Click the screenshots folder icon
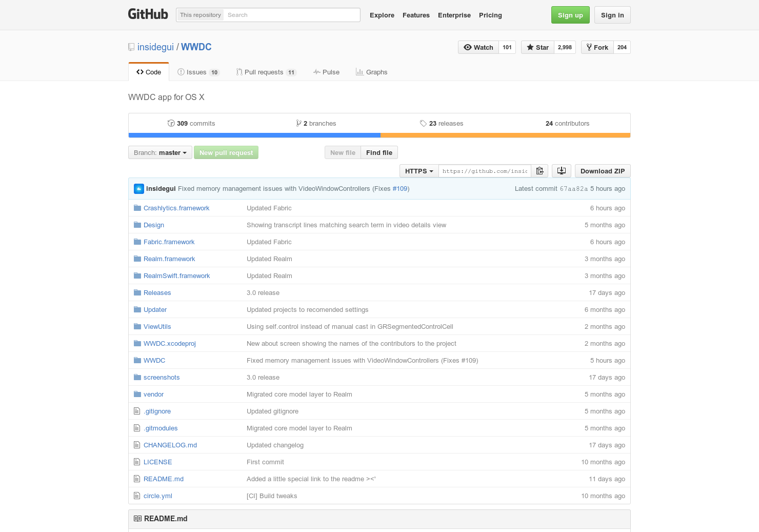Viewport: 759px width, 532px height. (x=137, y=377)
